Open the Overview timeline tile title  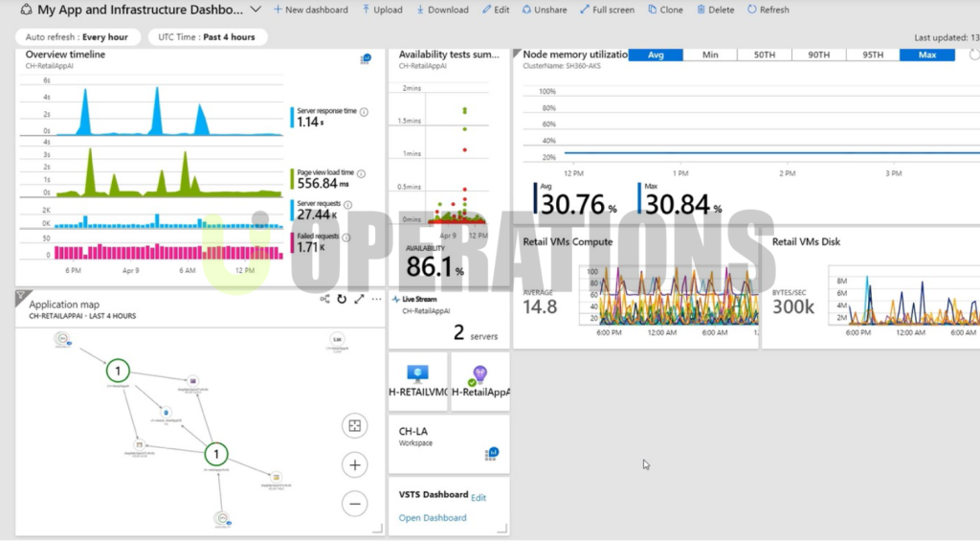(x=65, y=55)
